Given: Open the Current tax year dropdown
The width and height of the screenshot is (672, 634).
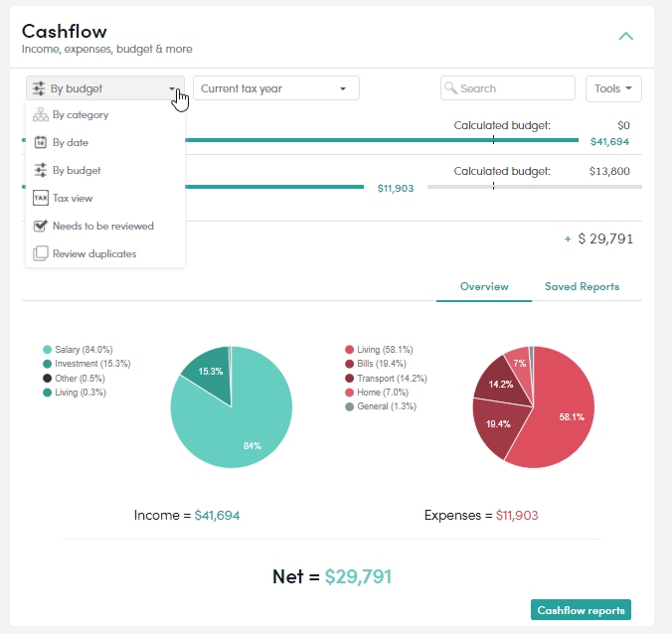Looking at the screenshot, I should click(276, 88).
